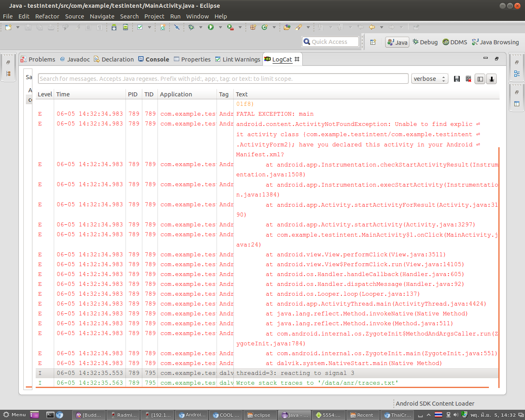Image resolution: width=525 pixels, height=420 pixels.
Task: Open the Project menu
Action: pyautogui.click(x=154, y=16)
